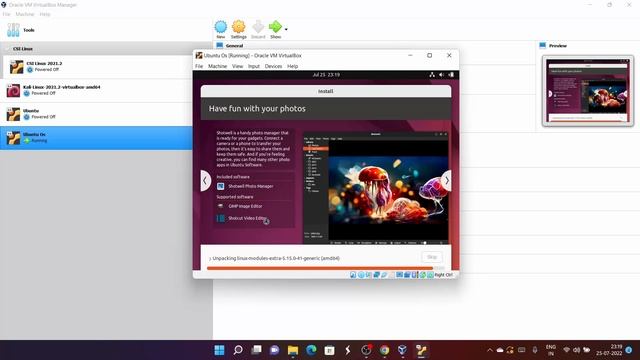
Task: Click the network icon in Ubuntu top bar
Action: pyautogui.click(x=432, y=75)
